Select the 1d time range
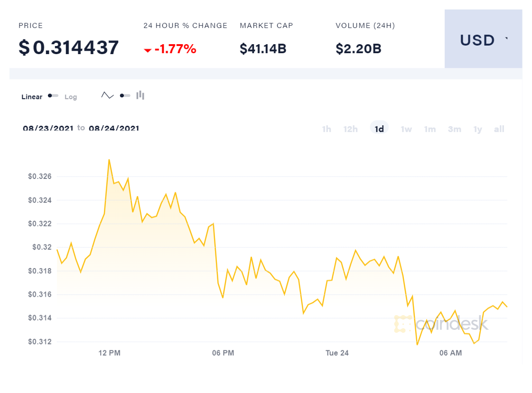The width and height of the screenshot is (532, 393). click(379, 129)
